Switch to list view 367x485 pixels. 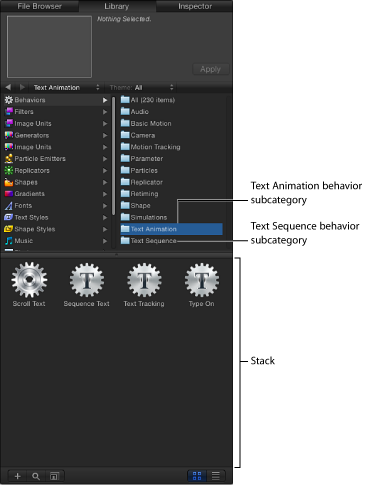[216, 476]
